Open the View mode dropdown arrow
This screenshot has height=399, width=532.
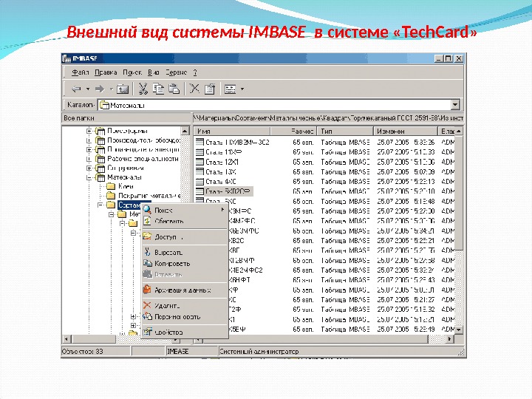pos(242,89)
